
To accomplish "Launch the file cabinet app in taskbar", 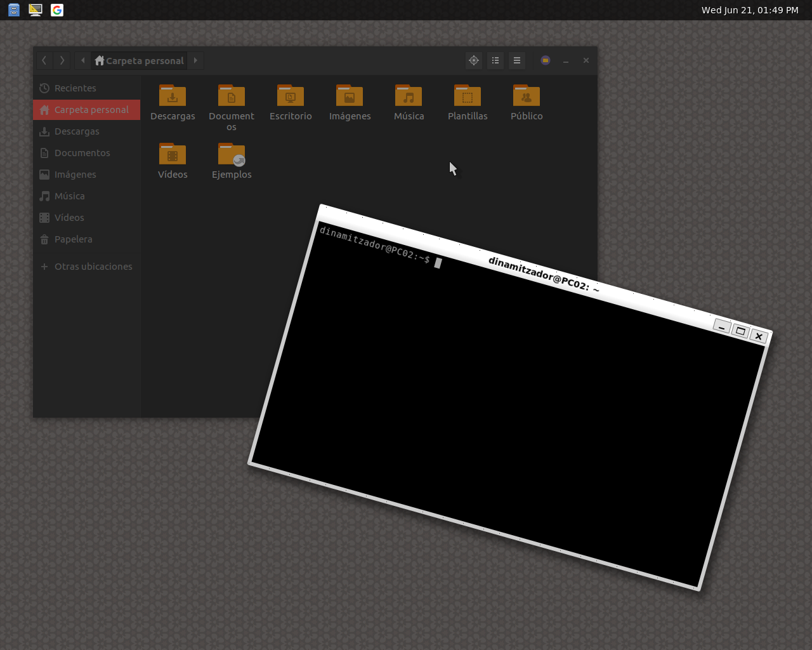I will [13, 10].
